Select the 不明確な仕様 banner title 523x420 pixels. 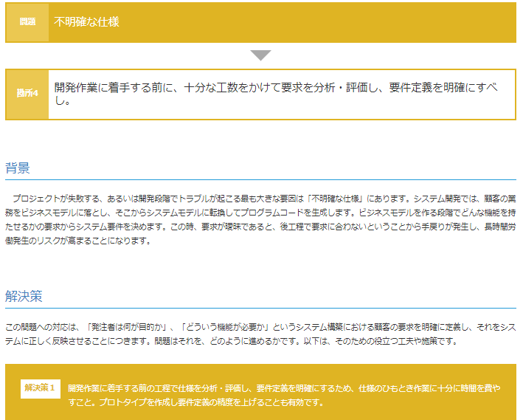tap(86, 22)
